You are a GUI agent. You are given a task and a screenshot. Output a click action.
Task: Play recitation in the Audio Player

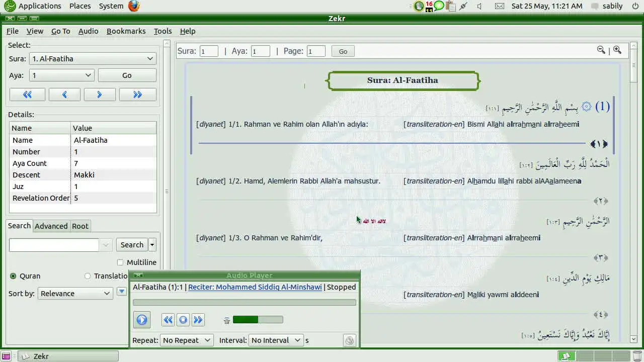point(142,320)
